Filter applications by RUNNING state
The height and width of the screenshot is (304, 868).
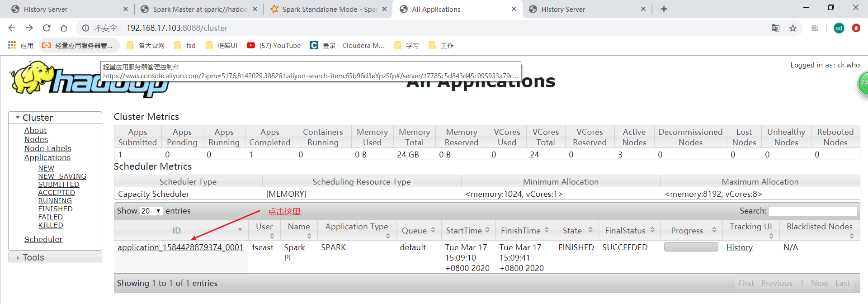55,201
